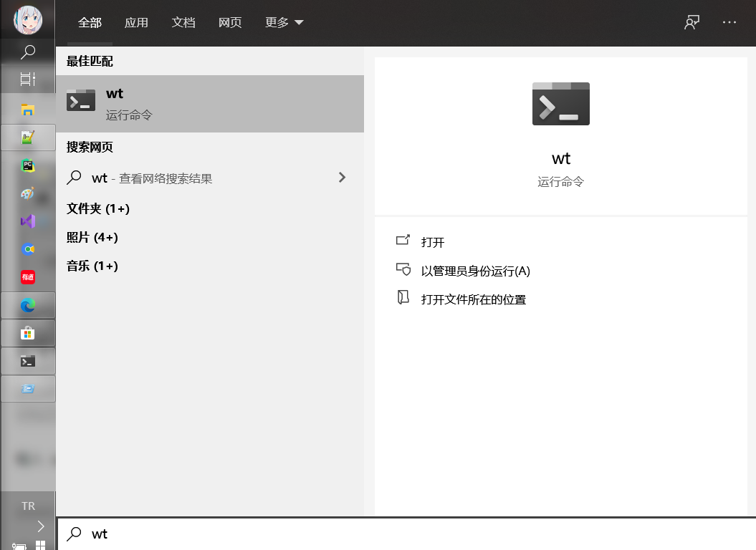Click the search magnifier icon in the sidebar

(x=28, y=52)
